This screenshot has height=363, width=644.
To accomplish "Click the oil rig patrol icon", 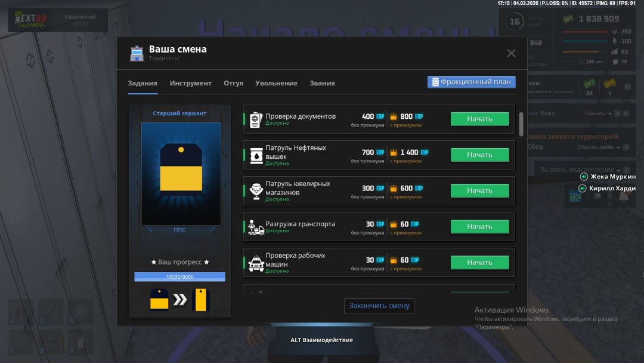I will pyautogui.click(x=256, y=155).
